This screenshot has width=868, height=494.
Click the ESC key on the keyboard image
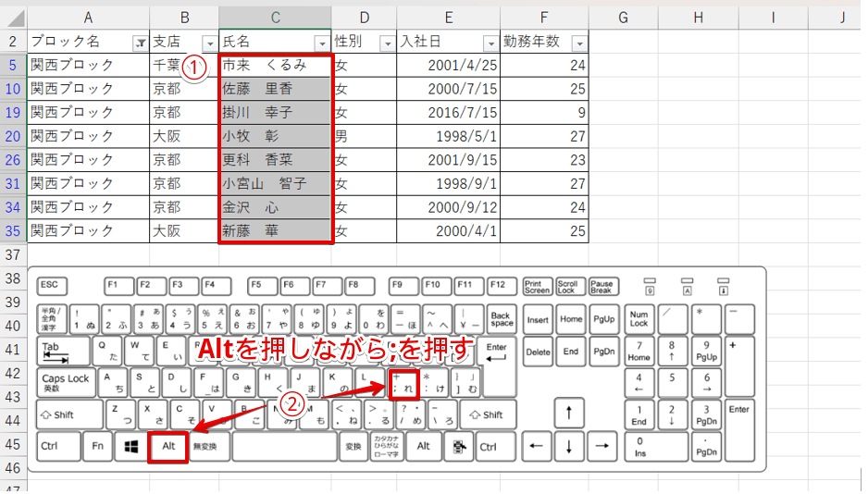49,285
